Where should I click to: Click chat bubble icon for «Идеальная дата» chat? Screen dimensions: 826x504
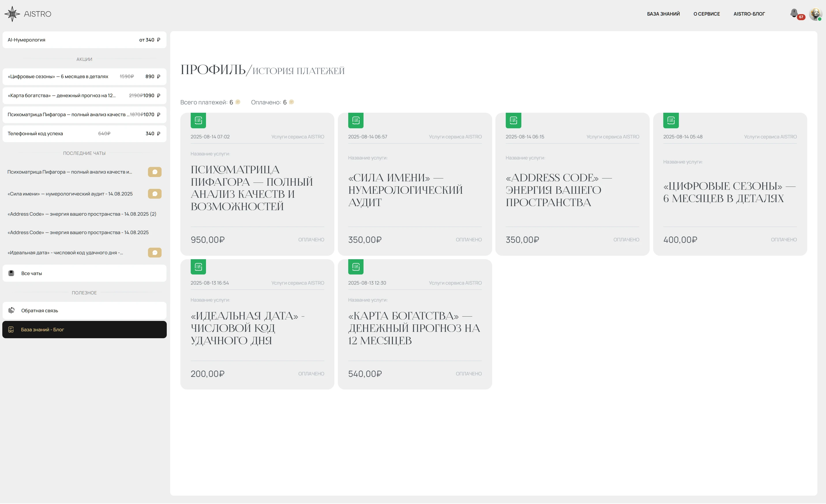coord(155,253)
